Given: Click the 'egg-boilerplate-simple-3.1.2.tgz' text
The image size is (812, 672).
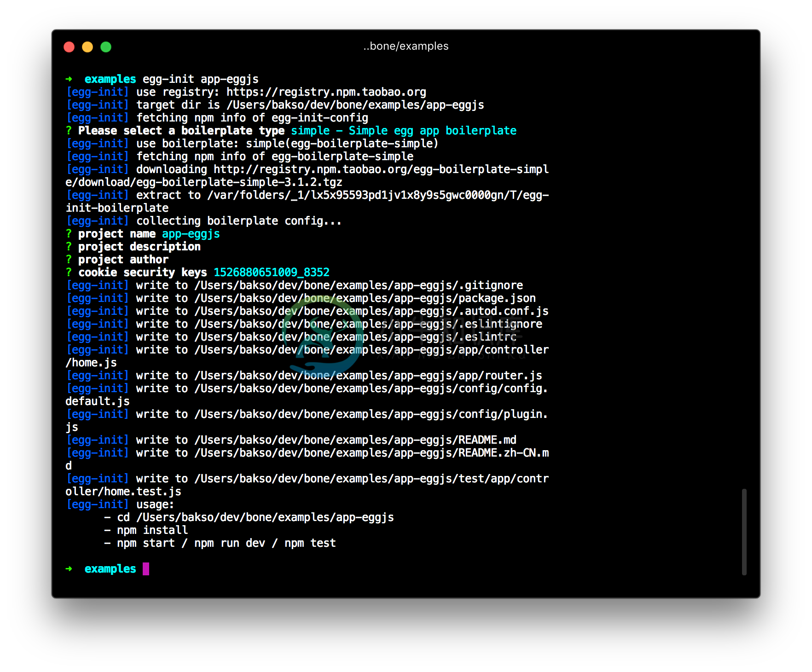Looking at the screenshot, I should tap(239, 182).
